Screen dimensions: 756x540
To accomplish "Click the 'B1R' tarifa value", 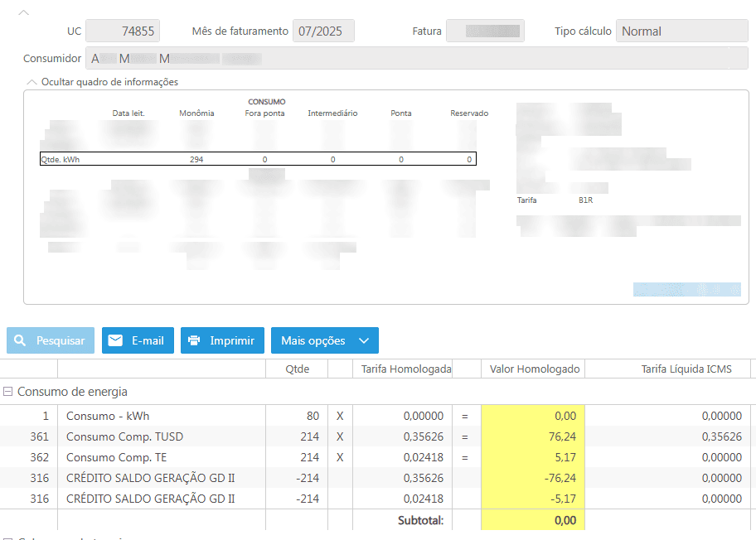I will coord(586,200).
